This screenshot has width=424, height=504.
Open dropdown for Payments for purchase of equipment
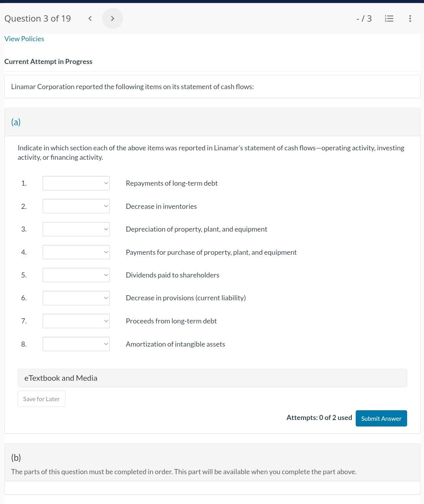click(76, 252)
